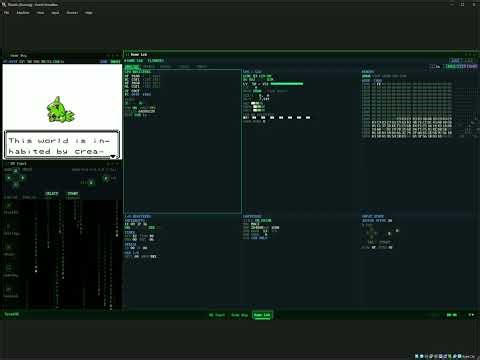Click the Right Ctrl host key indicator
The height and width of the screenshot is (360, 480).
469,356
